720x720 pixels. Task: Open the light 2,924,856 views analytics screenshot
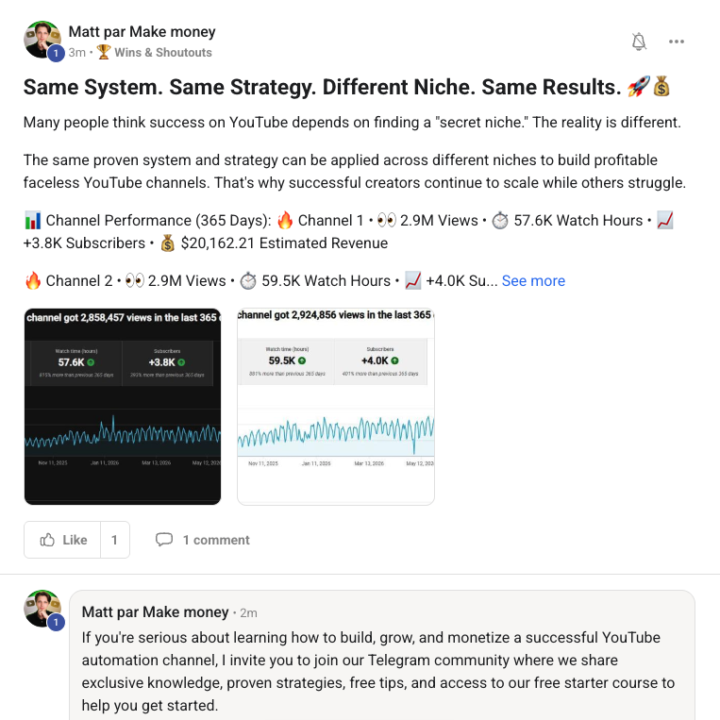click(x=336, y=406)
